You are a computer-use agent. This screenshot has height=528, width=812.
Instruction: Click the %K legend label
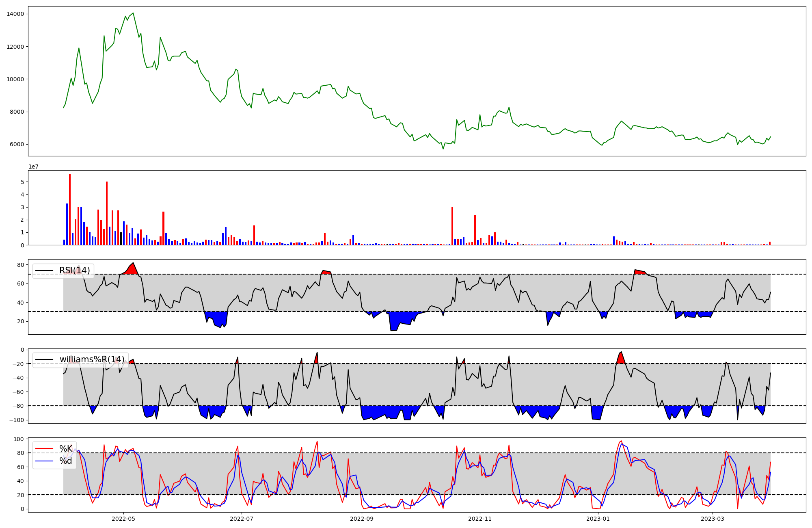tap(66, 448)
